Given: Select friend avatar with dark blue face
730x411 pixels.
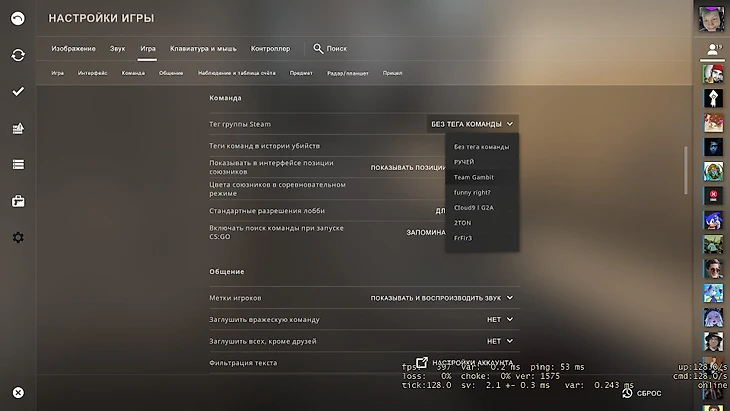Looking at the screenshot, I should [x=713, y=147].
